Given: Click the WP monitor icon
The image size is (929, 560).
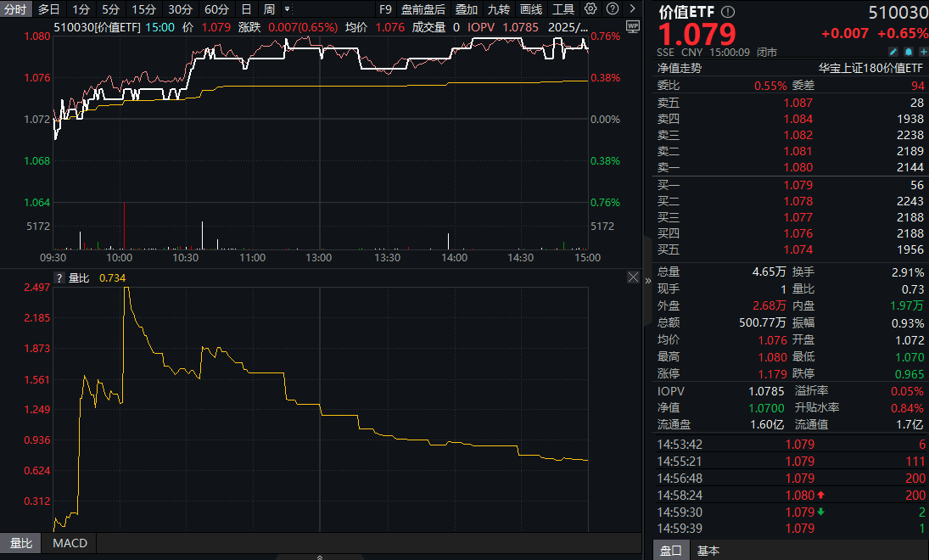Looking at the screenshot, I should (x=633, y=26).
